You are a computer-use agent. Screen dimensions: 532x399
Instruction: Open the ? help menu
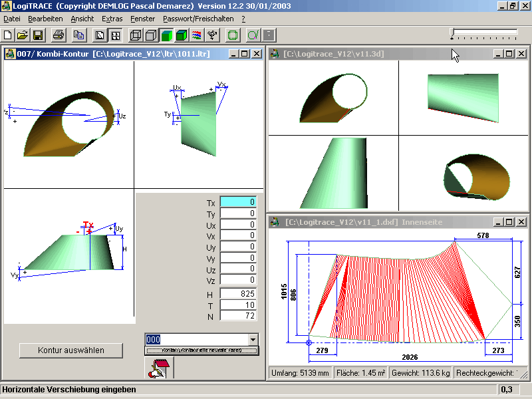click(x=243, y=19)
